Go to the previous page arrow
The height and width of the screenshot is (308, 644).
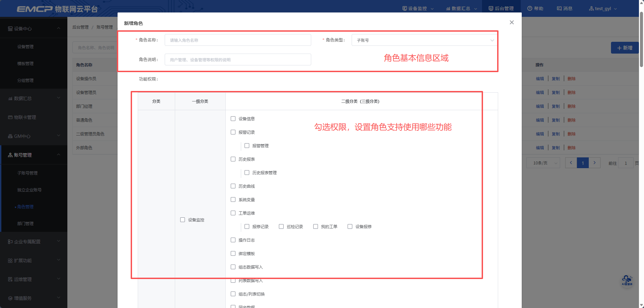(571, 163)
